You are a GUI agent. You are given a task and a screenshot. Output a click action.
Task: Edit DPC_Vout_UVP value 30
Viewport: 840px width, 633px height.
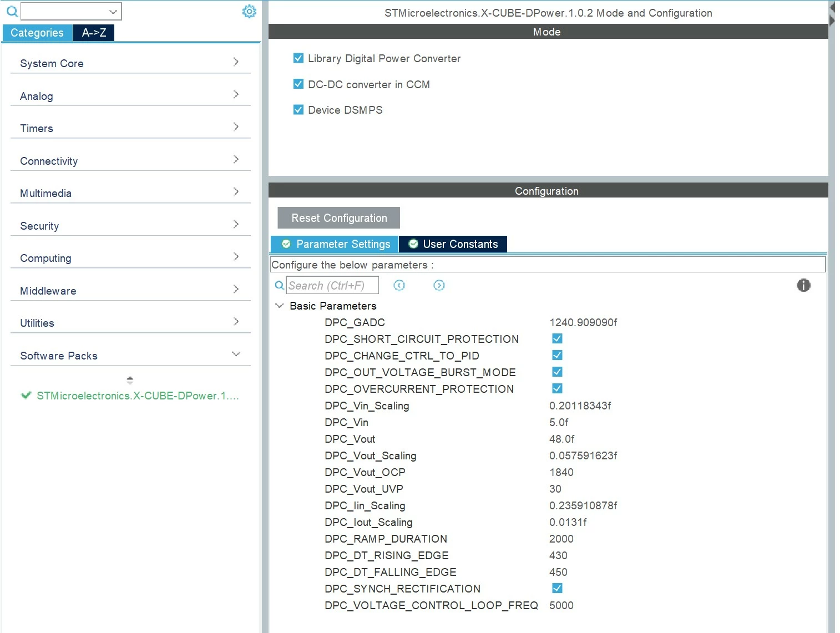tap(555, 489)
